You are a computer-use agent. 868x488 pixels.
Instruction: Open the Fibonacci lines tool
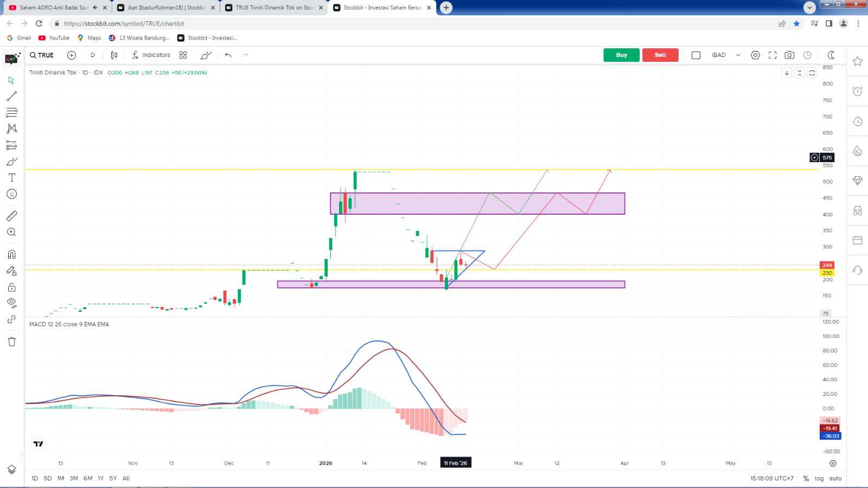tap(11, 113)
